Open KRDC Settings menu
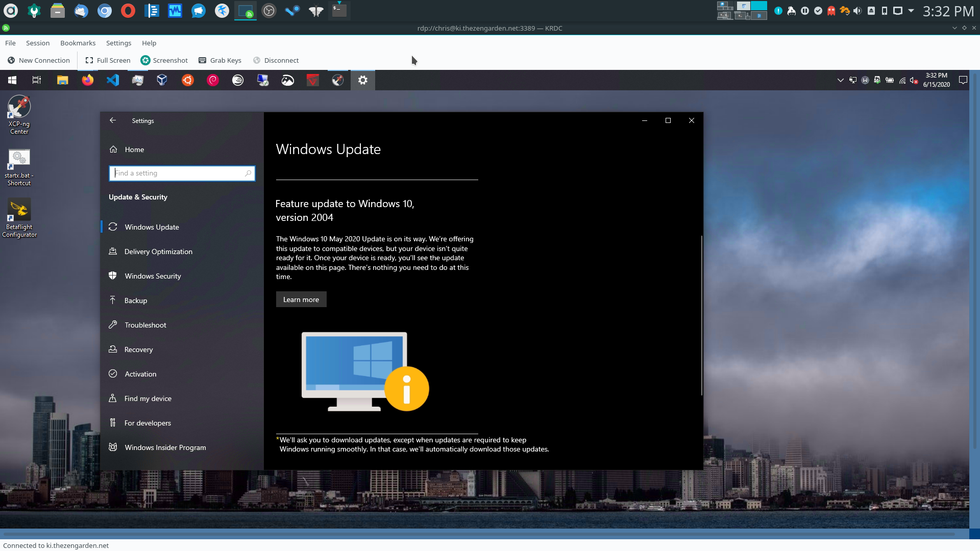Viewport: 980px width, 551px height. (x=118, y=43)
